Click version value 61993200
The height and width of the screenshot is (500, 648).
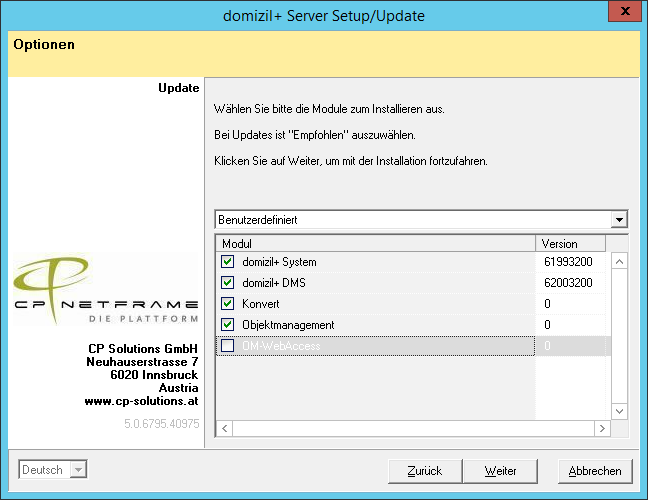pos(568,262)
